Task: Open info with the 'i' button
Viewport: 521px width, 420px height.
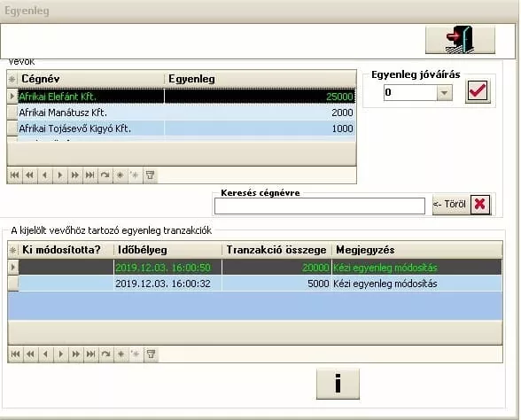Action: pos(338,384)
